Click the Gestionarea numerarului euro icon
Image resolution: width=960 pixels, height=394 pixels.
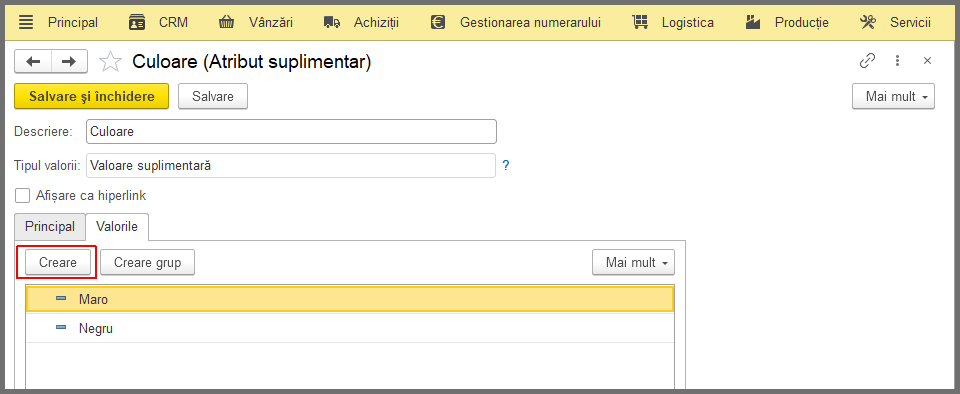[x=437, y=23]
